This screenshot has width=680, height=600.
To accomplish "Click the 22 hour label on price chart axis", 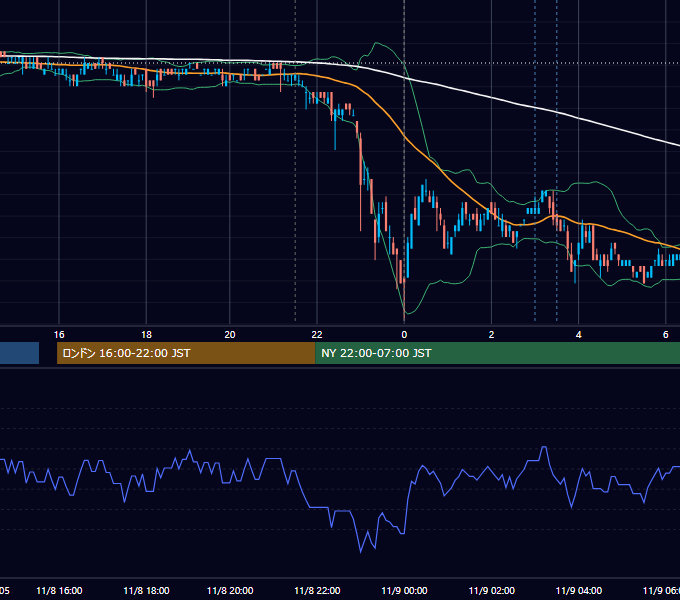I will [x=317, y=335].
